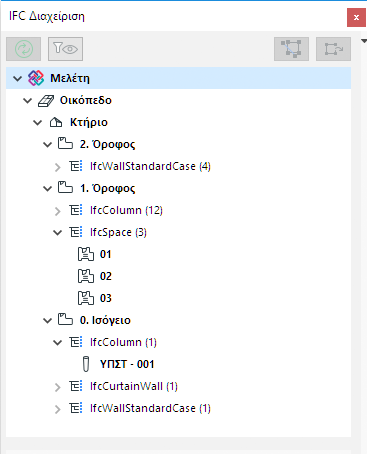
Task: Select the IfcSpace (3) label
Action: pos(118,232)
